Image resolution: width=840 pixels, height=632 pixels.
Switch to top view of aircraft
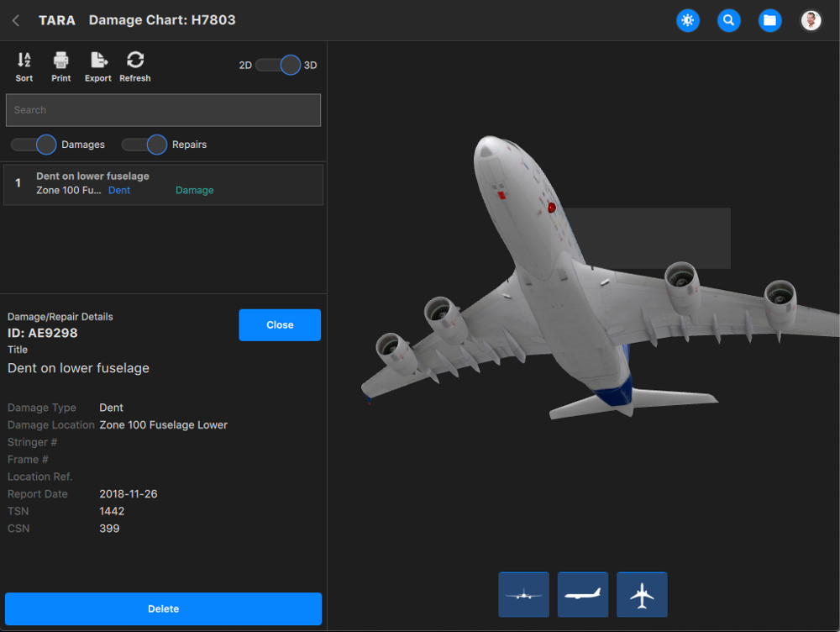click(x=642, y=595)
